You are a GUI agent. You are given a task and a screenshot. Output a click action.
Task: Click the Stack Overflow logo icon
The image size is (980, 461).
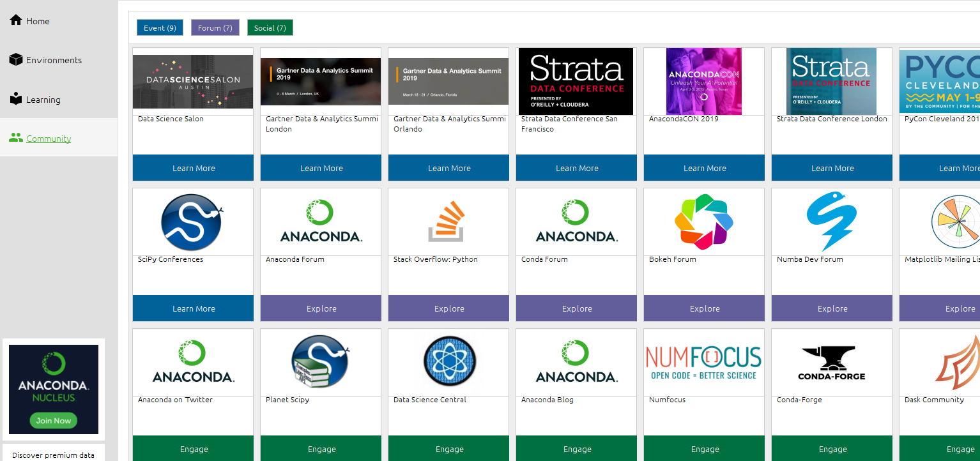[447, 222]
